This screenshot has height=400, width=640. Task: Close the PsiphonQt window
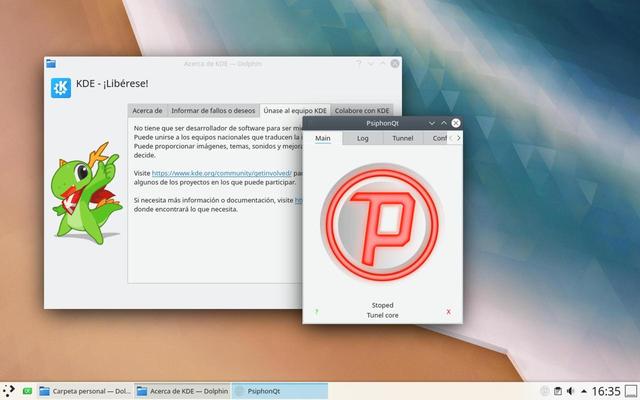(x=456, y=123)
